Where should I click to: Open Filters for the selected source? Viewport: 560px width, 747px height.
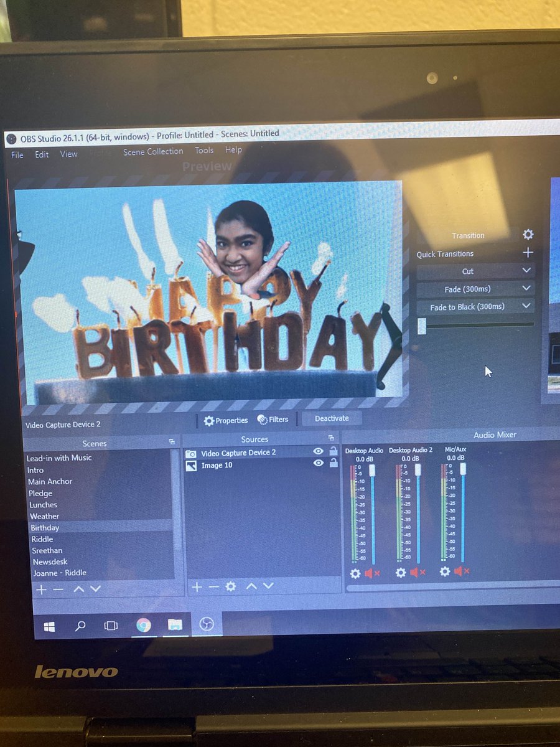click(273, 420)
